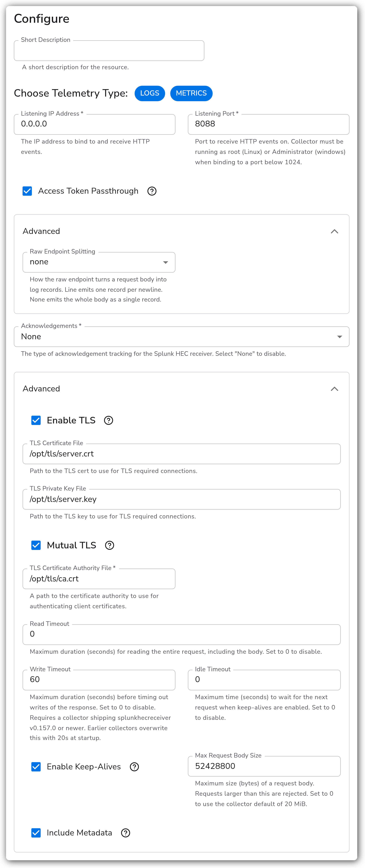Focus the Listening IP Address field
The width and height of the screenshot is (365, 868).
pos(94,124)
